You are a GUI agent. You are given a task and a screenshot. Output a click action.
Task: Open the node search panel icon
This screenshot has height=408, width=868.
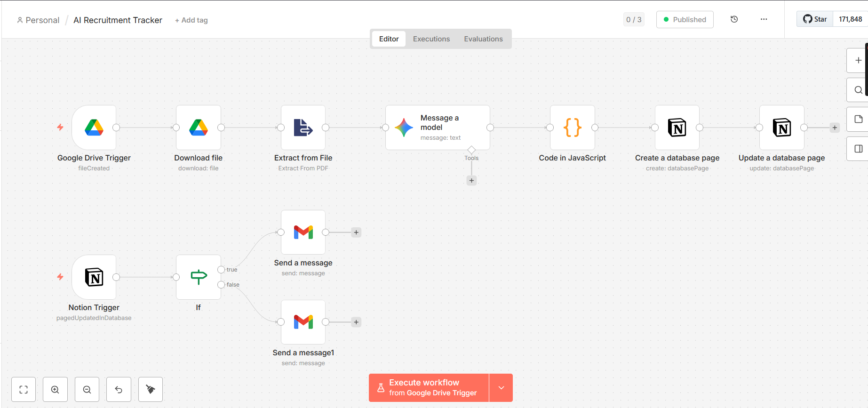click(858, 90)
